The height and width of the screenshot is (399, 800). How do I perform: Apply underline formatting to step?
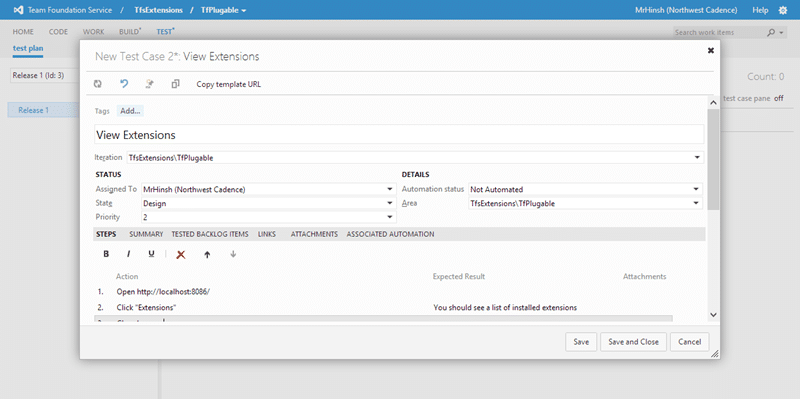(151, 254)
